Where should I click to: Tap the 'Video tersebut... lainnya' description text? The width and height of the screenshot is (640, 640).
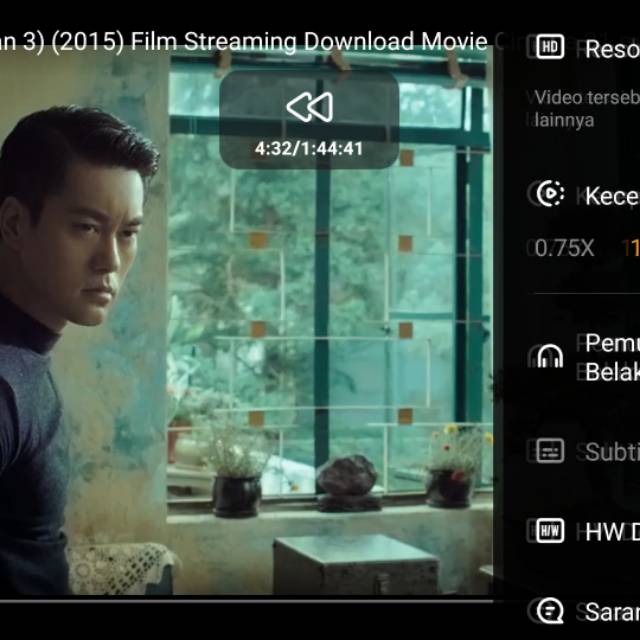[x=585, y=108]
